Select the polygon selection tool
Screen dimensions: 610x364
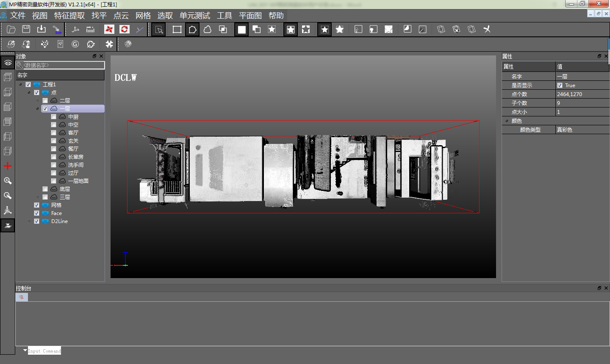192,29
